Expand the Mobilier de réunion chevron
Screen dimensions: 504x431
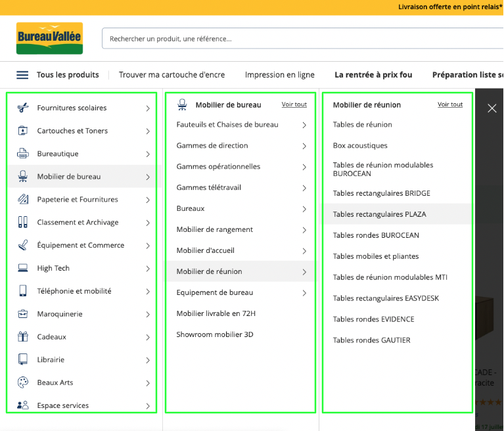[x=304, y=272]
